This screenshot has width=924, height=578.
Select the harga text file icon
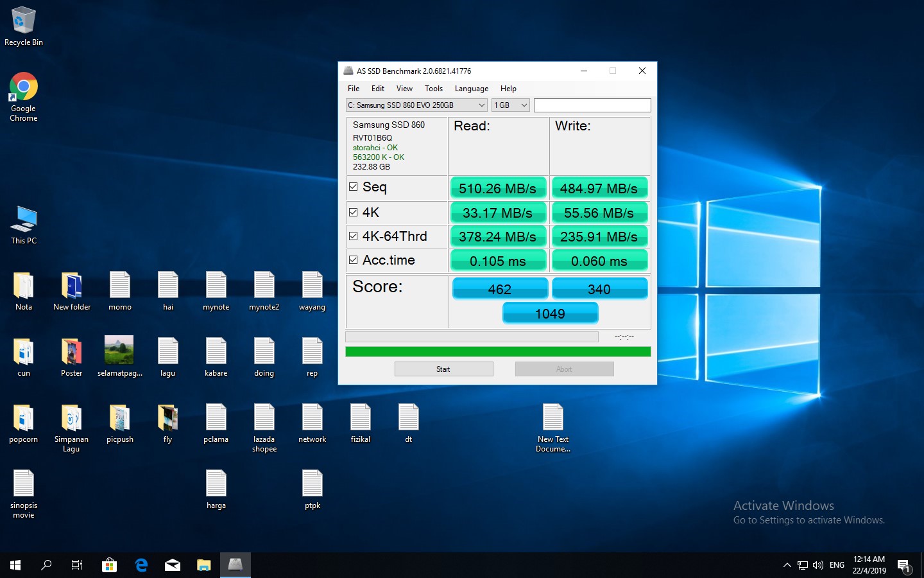[x=216, y=490]
